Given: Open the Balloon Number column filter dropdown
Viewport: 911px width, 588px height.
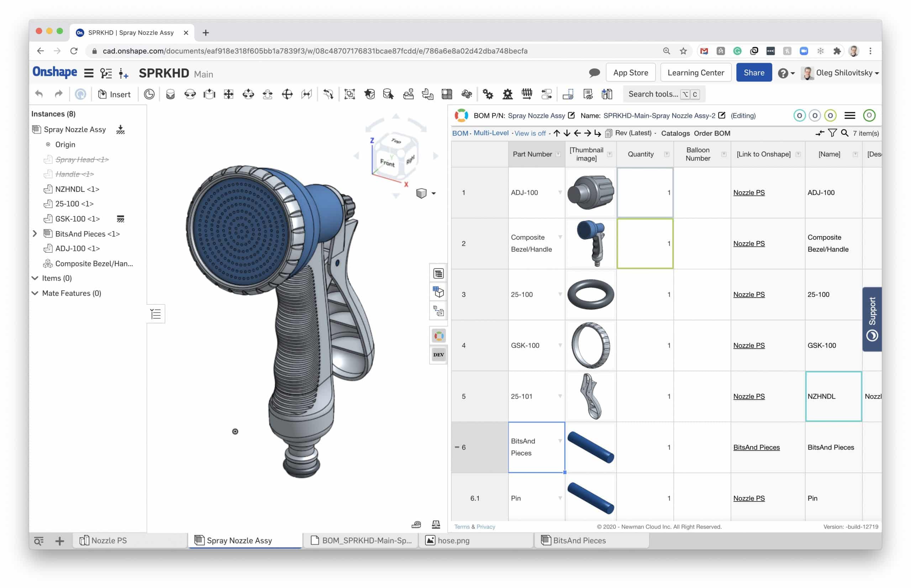Looking at the screenshot, I should [723, 154].
